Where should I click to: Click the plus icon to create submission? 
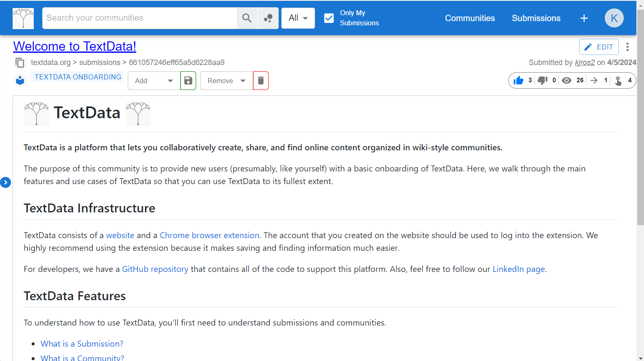[584, 18]
